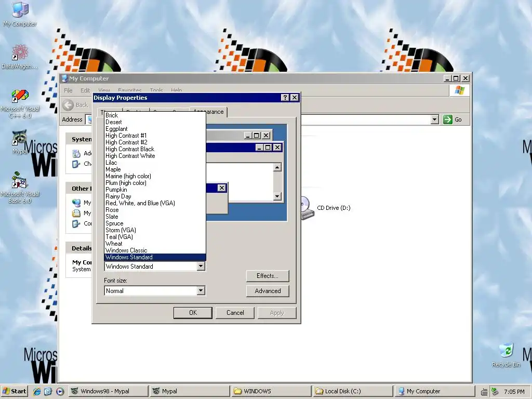Select Brick color scheme
This screenshot has height=399, width=532.
(x=155, y=115)
